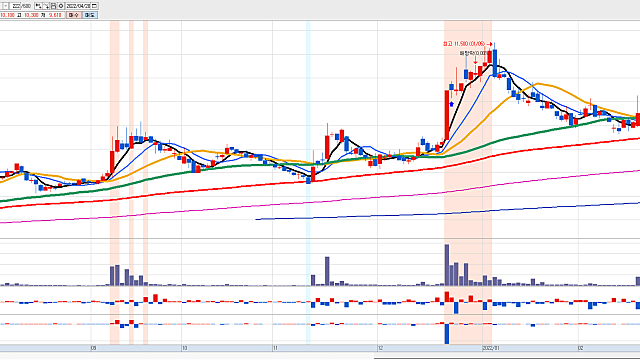
Task: Click the date field showing 2022/04/28
Action: pos(78,6)
